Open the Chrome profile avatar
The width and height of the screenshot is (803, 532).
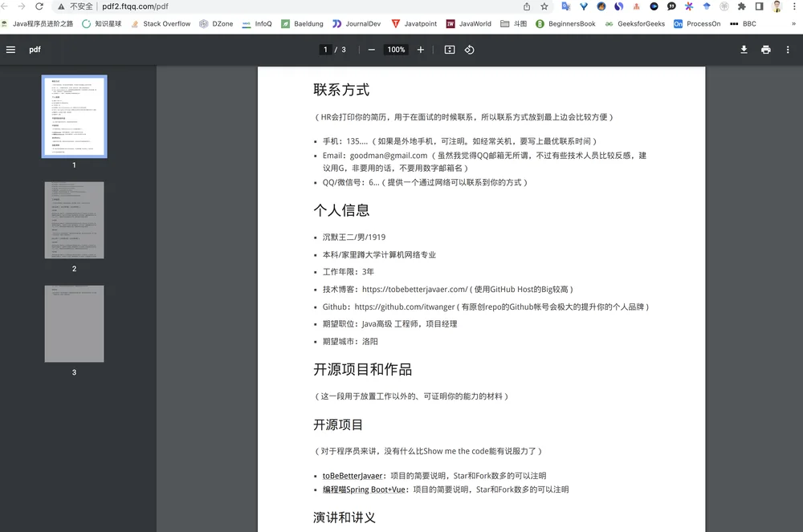(x=777, y=6)
